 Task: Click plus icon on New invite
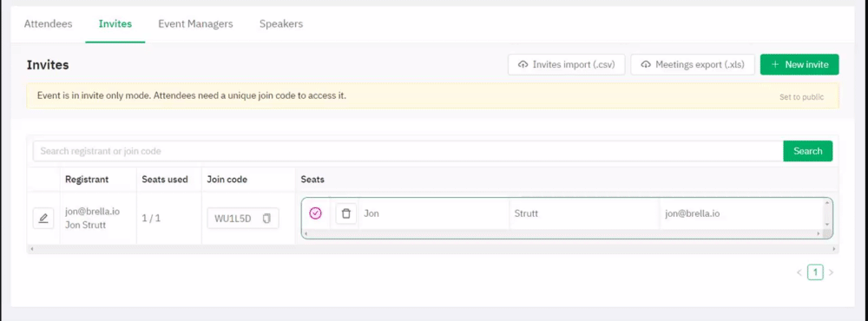pos(775,65)
